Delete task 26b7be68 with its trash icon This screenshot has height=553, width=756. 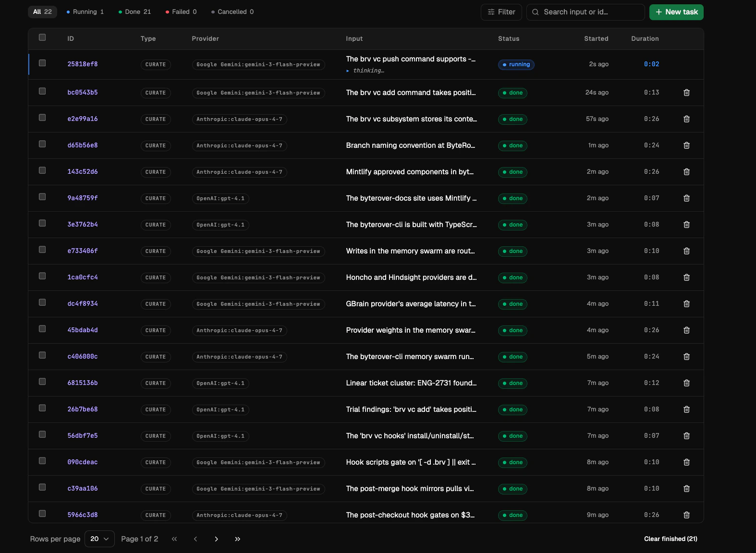tap(686, 409)
